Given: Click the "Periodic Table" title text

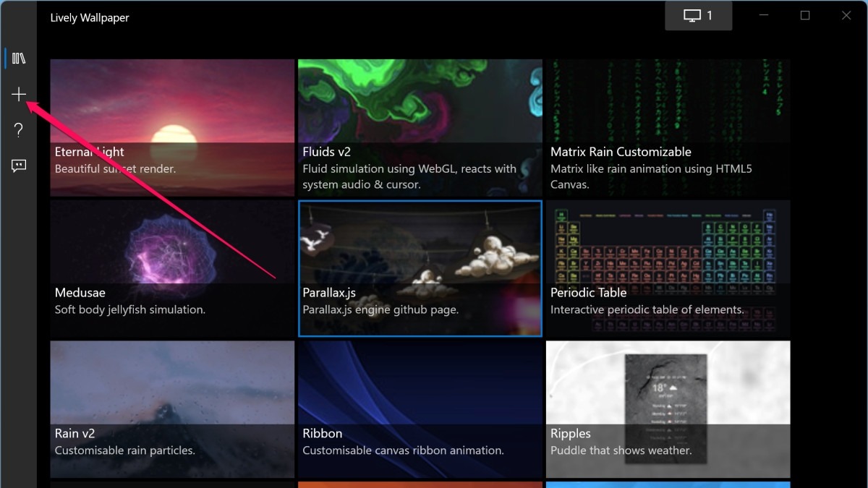Looking at the screenshot, I should (589, 293).
